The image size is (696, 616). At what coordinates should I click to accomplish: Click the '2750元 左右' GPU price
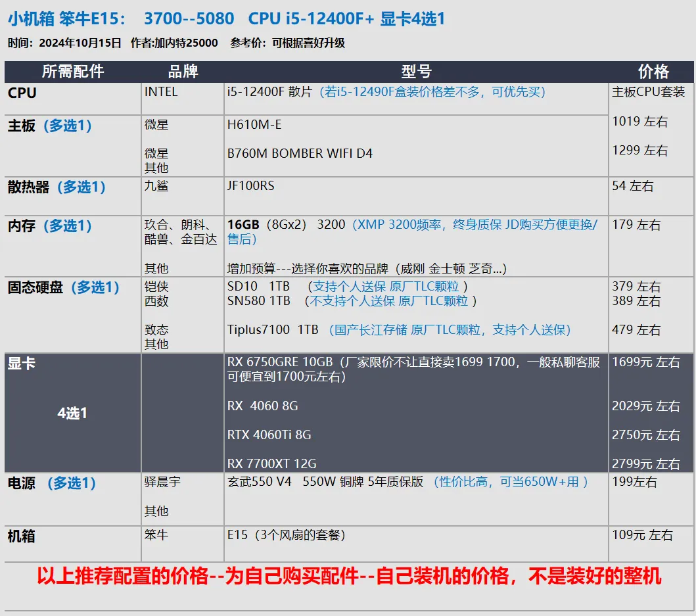pos(646,435)
